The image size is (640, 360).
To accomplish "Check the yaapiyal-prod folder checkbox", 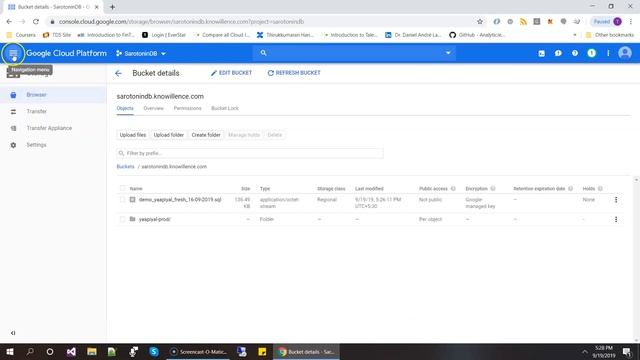I will coord(122,219).
